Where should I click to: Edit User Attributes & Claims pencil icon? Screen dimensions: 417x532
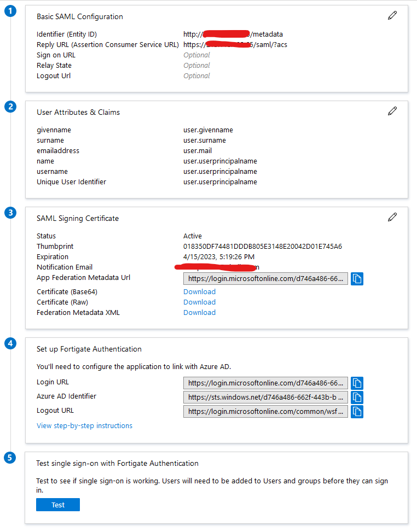392,112
